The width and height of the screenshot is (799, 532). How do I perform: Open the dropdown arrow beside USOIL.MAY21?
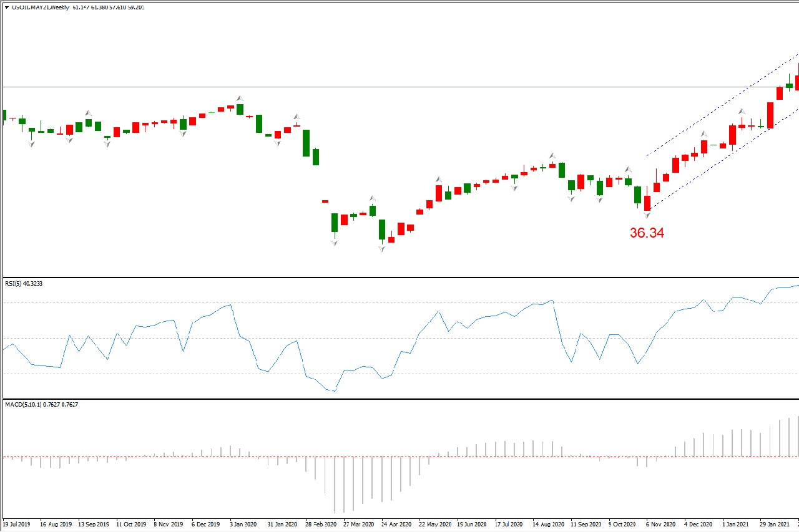(x=6, y=8)
